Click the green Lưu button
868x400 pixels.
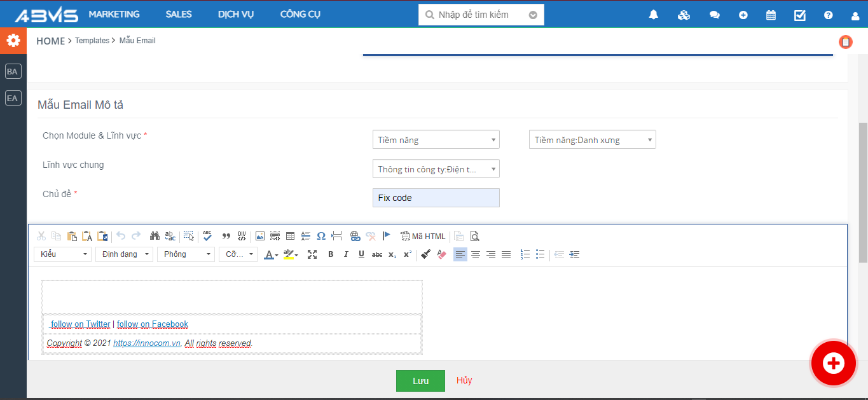[420, 381]
